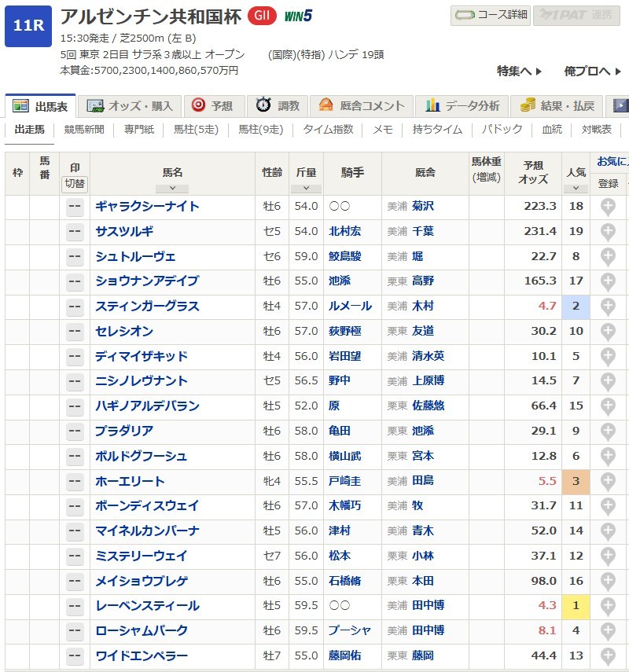629x672 pixels.
Task: Click the highlighted popularity rank 1 cell
Action: tap(576, 606)
